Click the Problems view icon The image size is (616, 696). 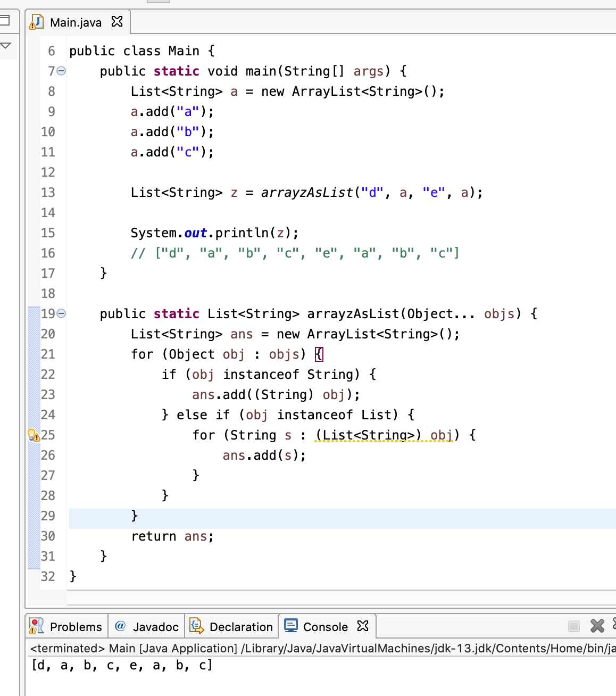(x=36, y=626)
